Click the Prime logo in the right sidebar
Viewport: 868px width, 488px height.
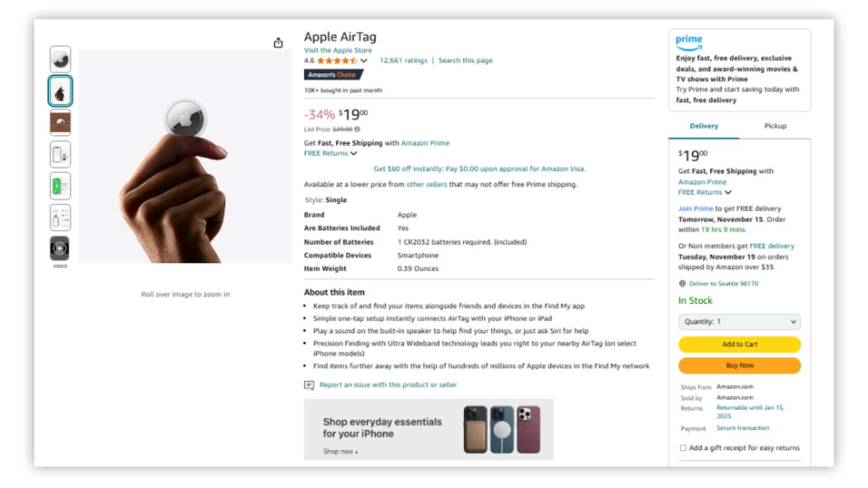click(x=688, y=40)
